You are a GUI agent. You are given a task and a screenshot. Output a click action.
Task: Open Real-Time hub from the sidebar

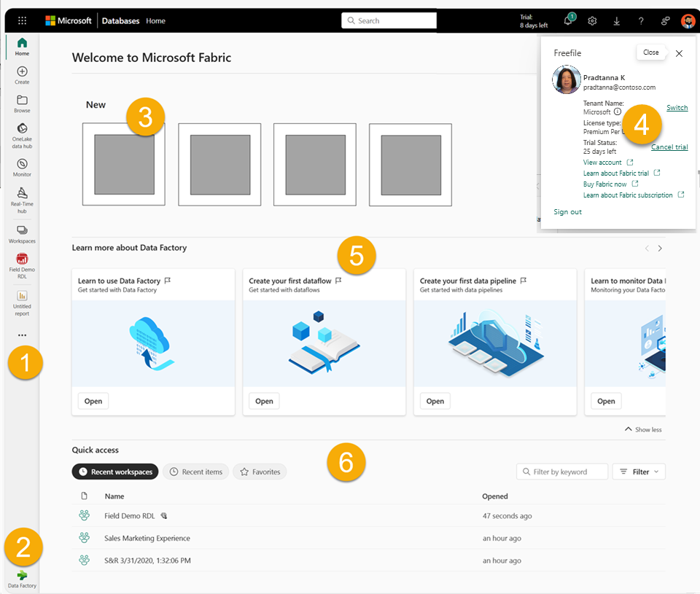[x=22, y=200]
